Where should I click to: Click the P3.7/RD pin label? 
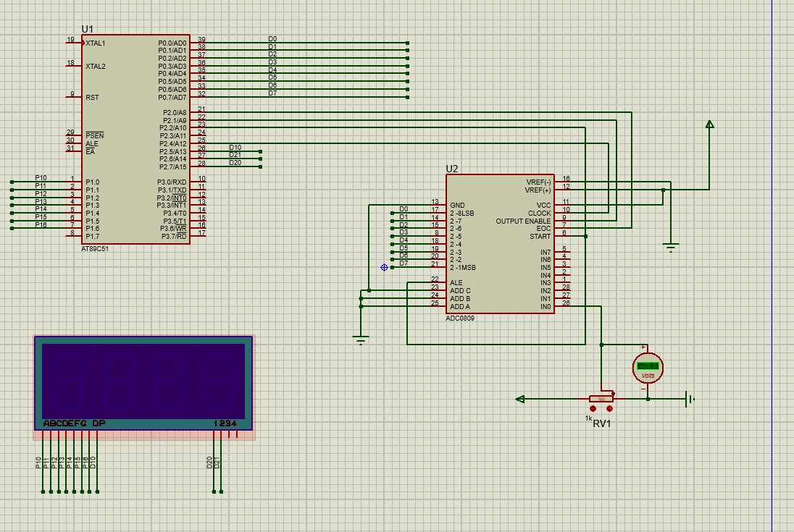[x=174, y=236]
